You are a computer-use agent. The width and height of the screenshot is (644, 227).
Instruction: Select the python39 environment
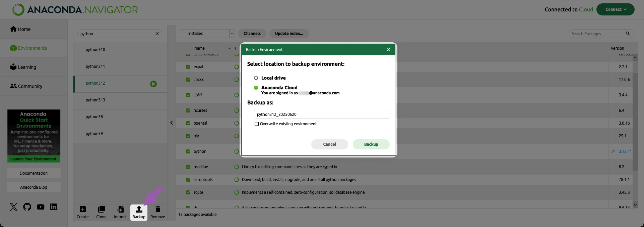[120, 134]
